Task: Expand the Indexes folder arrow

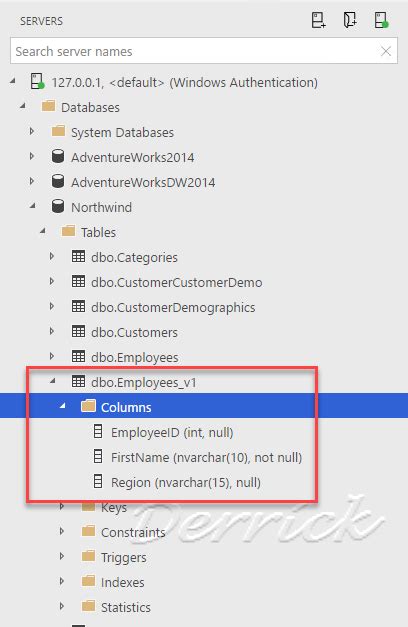Action: [x=62, y=581]
